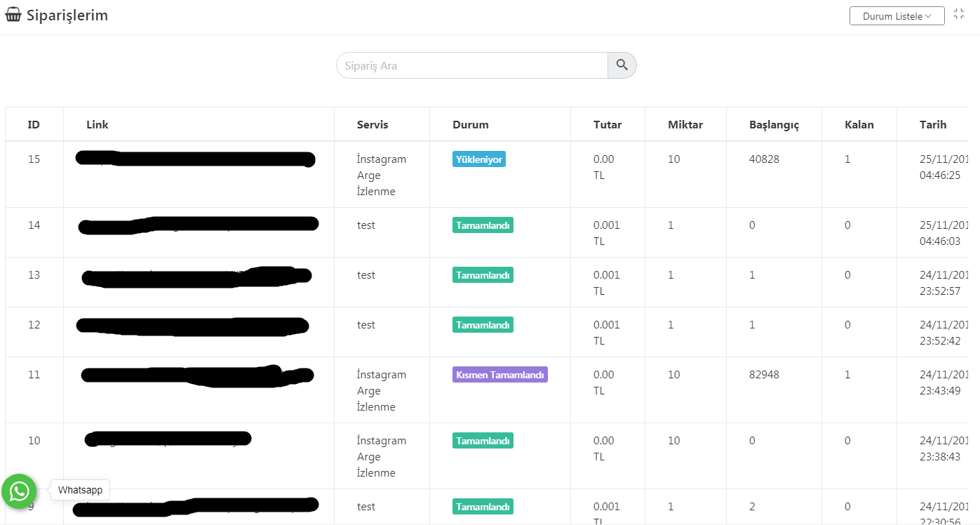This screenshot has height=525, width=980.
Task: Click the Tarih column header
Action: tap(933, 125)
